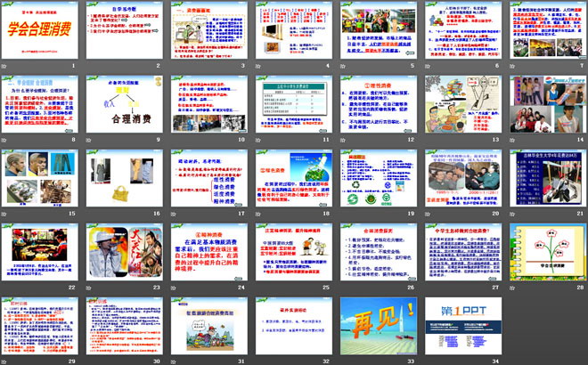Select slide 5 thumbnail with market photos
588x365 pixels.
coord(379,30)
